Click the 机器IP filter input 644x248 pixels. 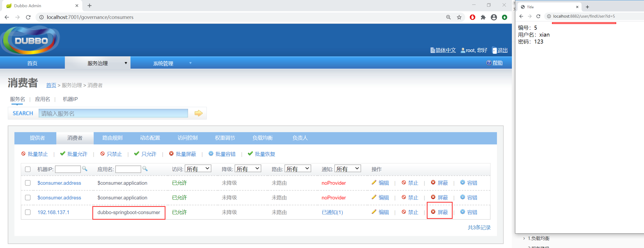point(68,169)
